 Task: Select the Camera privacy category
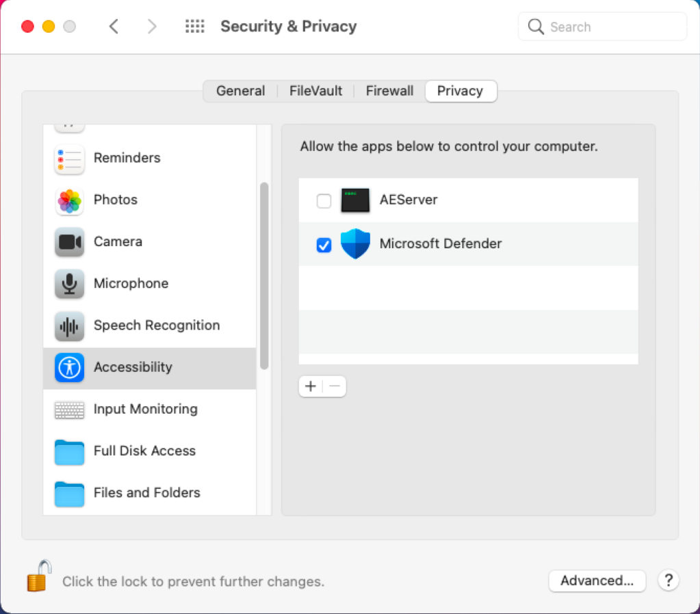coord(150,242)
